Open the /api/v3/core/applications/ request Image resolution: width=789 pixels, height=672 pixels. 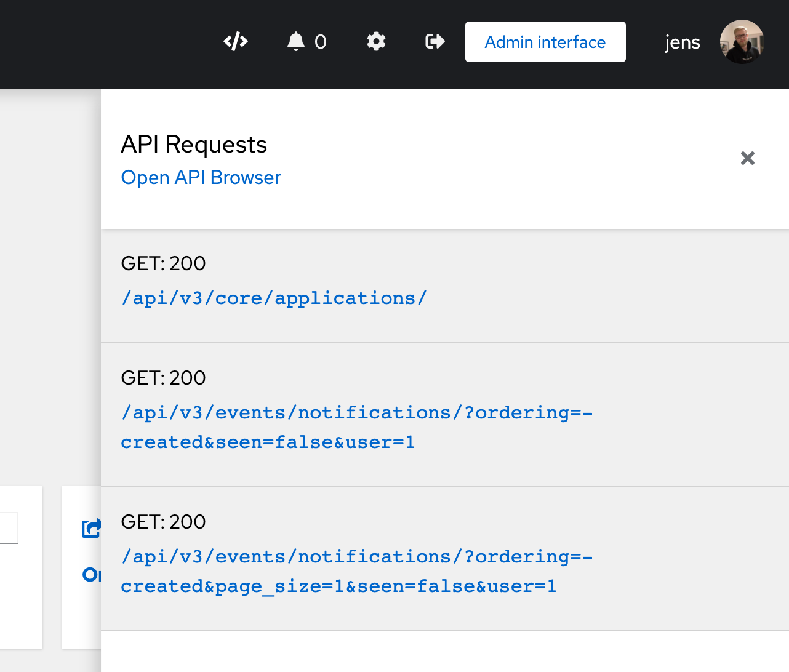274,298
